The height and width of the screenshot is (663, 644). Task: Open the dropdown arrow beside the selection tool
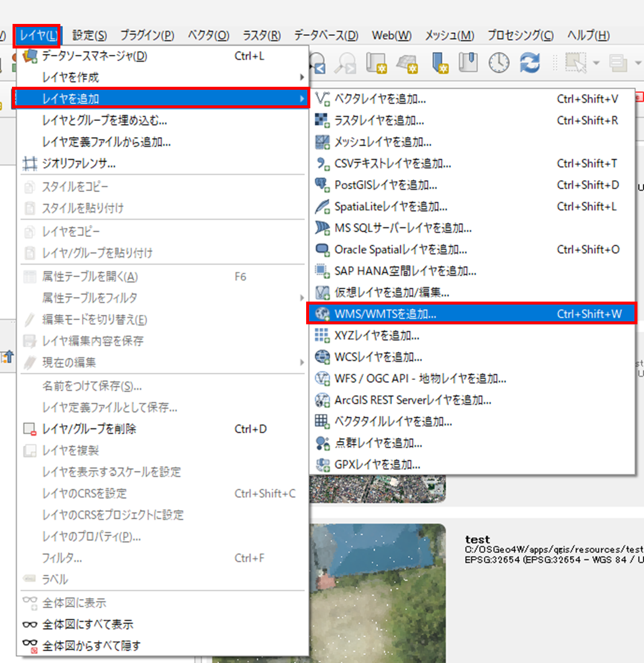click(596, 63)
